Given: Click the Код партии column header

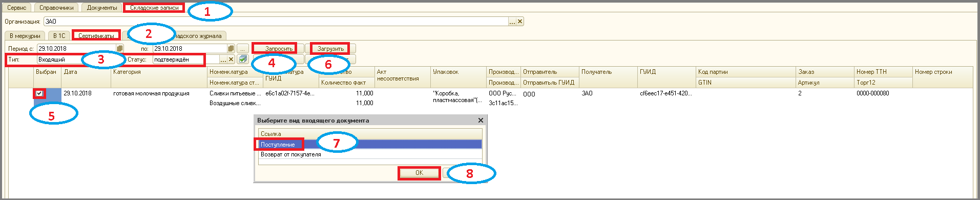Looking at the screenshot, I should tap(746, 72).
